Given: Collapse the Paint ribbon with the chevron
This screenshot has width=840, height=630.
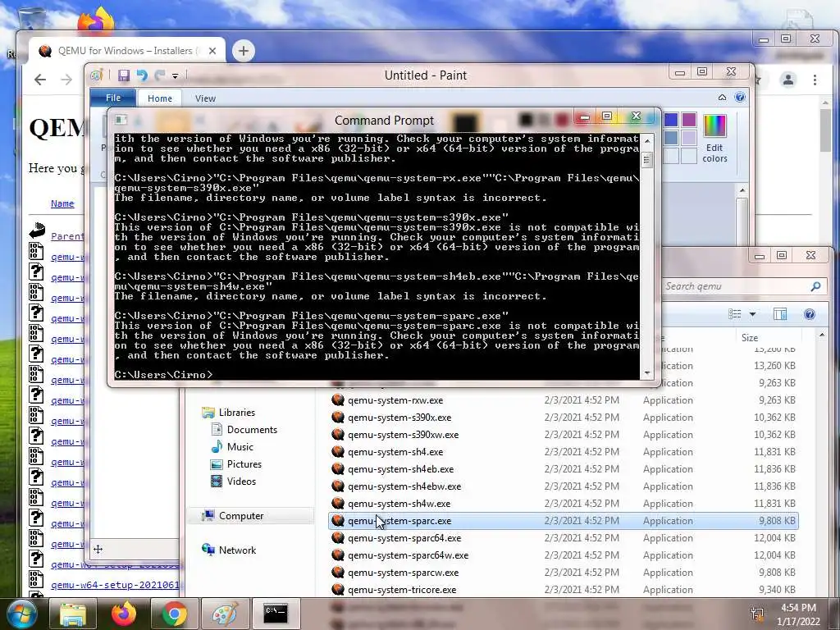Looking at the screenshot, I should [x=722, y=98].
